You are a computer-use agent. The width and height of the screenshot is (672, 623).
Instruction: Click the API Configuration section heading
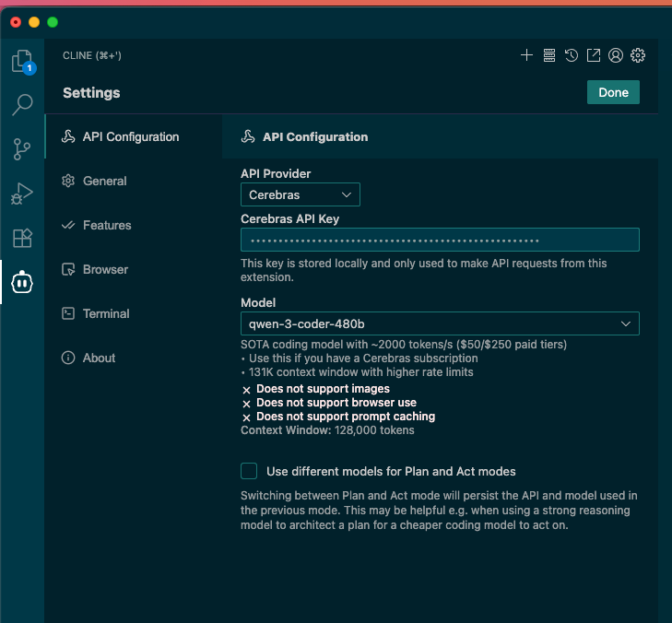coord(315,136)
